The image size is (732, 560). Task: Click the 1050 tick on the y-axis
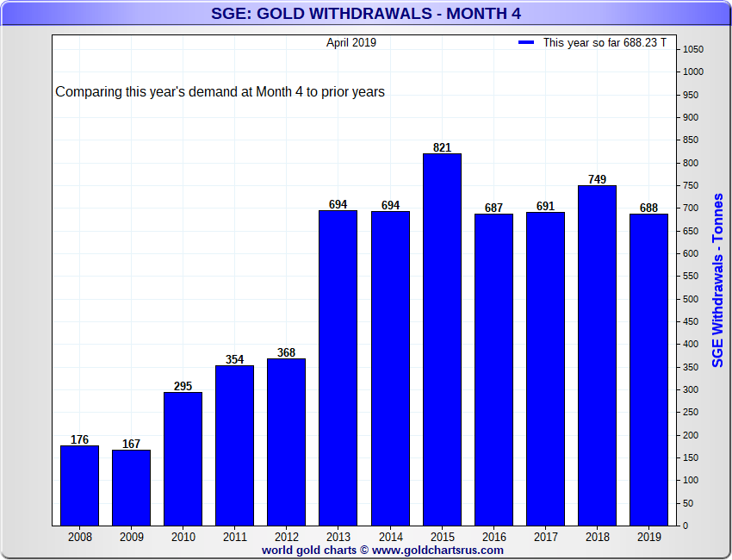[693, 49]
